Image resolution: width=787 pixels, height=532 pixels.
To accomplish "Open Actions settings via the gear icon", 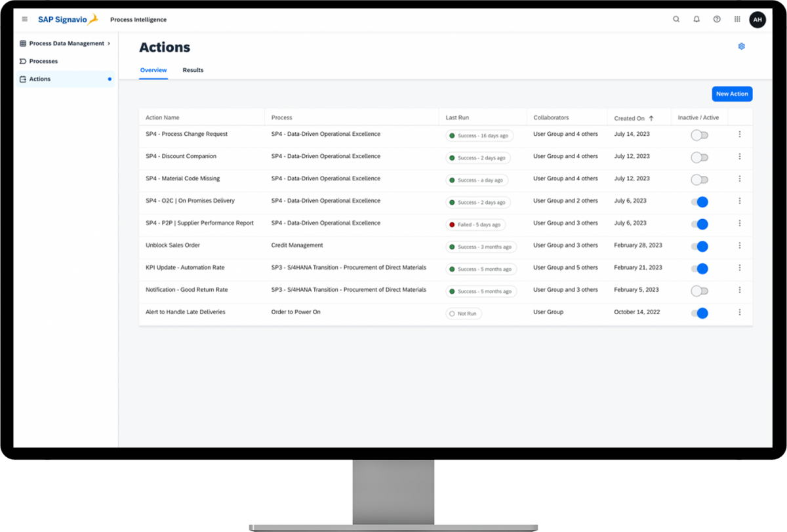I will click(742, 46).
